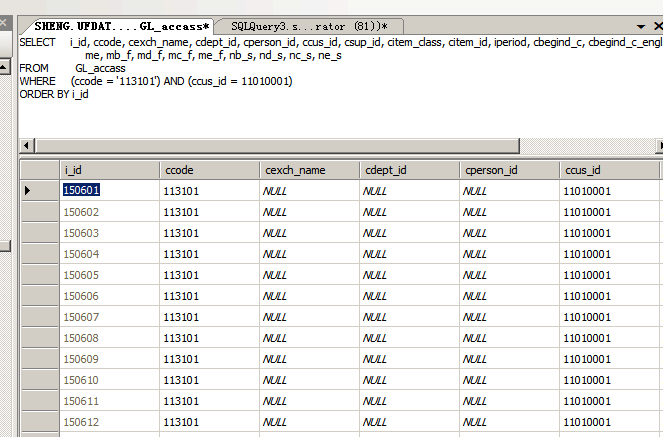Select the row header for row 150602
Screen dimensions: 663x437
[40, 212]
